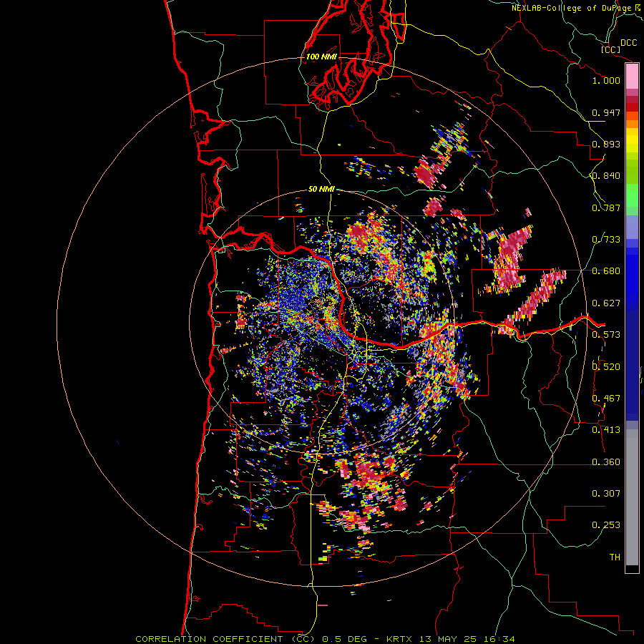Click the DCC product label
The width and height of the screenshot is (644, 644).
tap(629, 43)
